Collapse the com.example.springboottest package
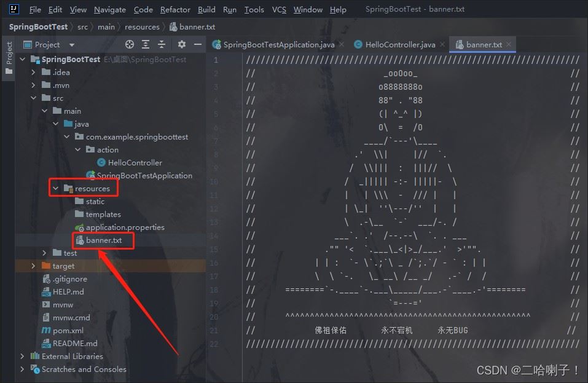Screen dimensions: 588x383 67,137
